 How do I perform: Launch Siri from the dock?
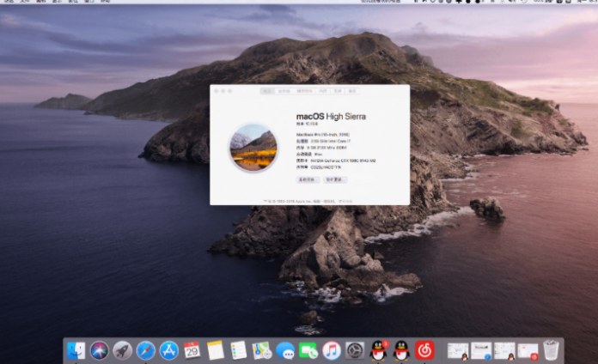click(x=100, y=350)
